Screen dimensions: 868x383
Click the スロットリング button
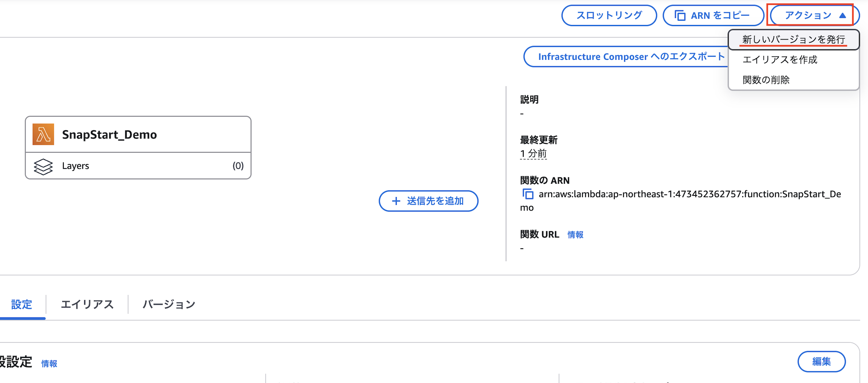[x=609, y=15]
